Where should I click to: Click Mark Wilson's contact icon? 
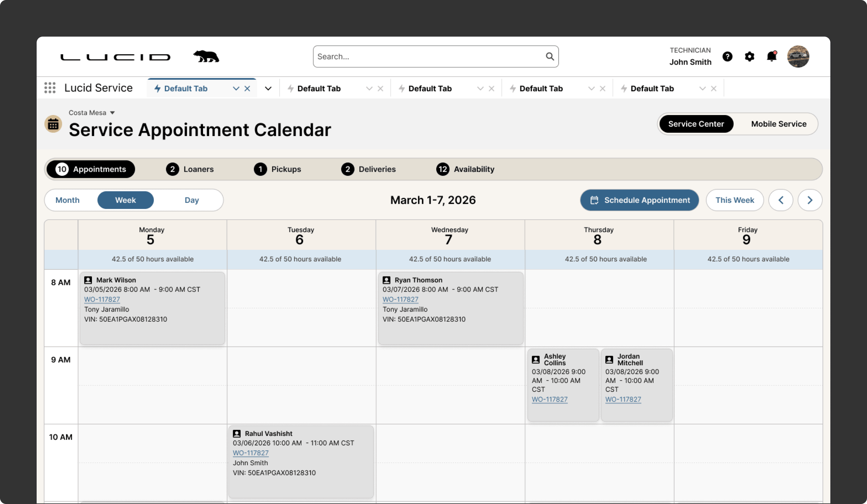[88, 280]
